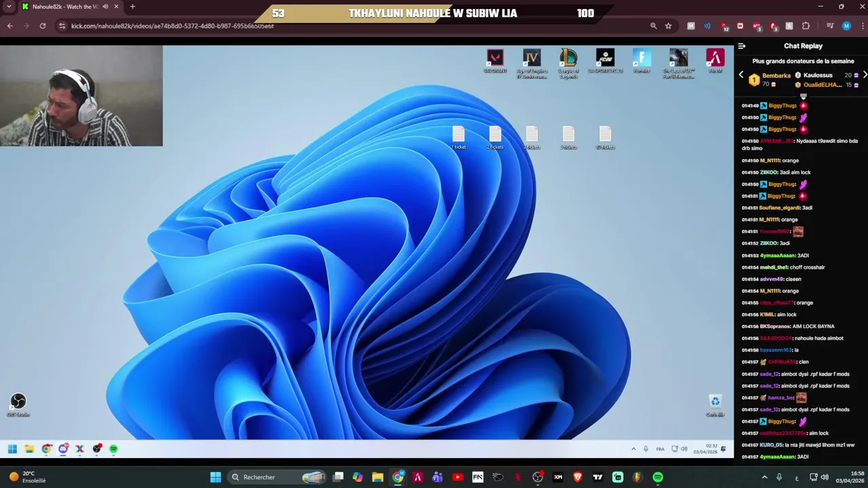Open the Chrome profile avatar M
The height and width of the screenshot is (488, 868).
coord(846,26)
